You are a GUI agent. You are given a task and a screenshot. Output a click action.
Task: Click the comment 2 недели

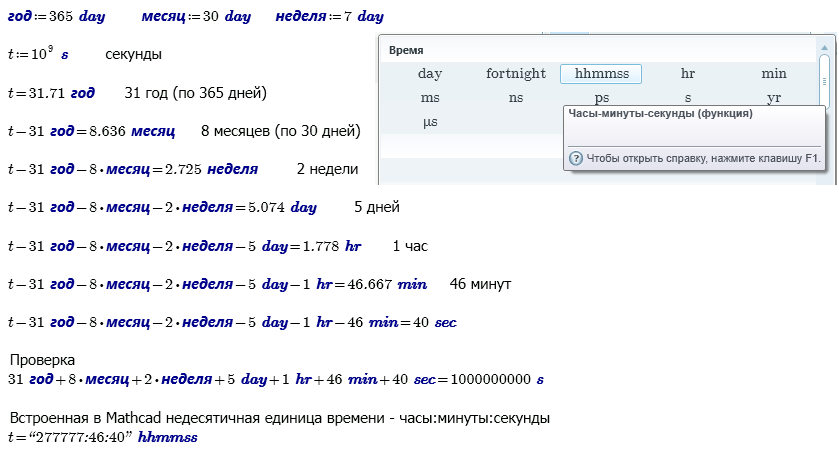tap(327, 169)
